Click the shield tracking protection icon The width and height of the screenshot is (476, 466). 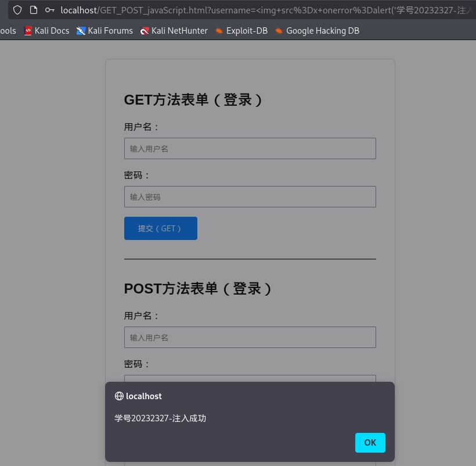coord(17,10)
